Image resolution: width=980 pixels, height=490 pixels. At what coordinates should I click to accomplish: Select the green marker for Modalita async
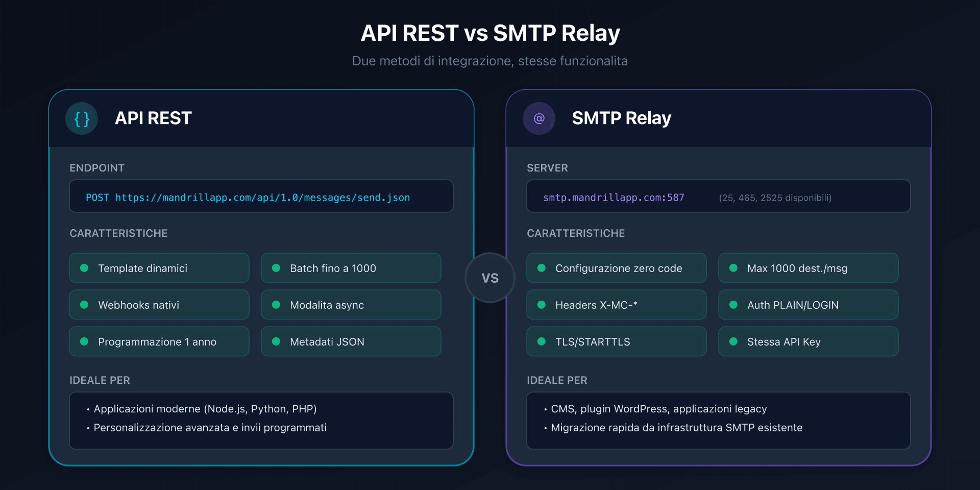pyautogui.click(x=277, y=305)
